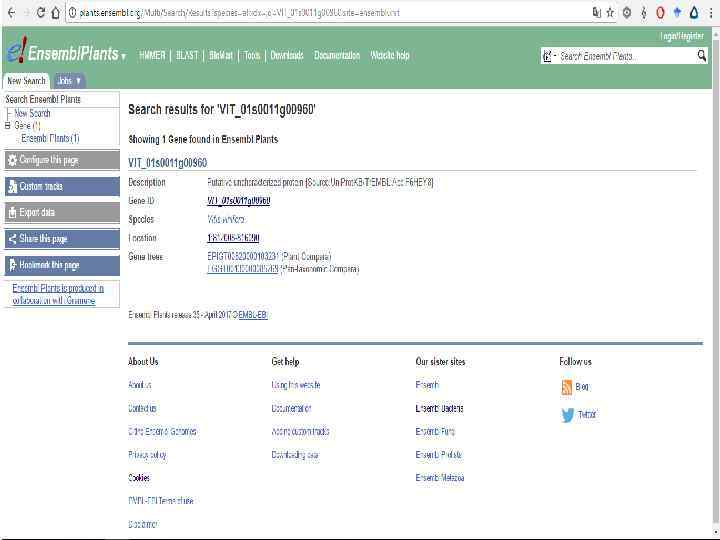
Task: Open Chrome three-dot menu
Action: [711, 13]
